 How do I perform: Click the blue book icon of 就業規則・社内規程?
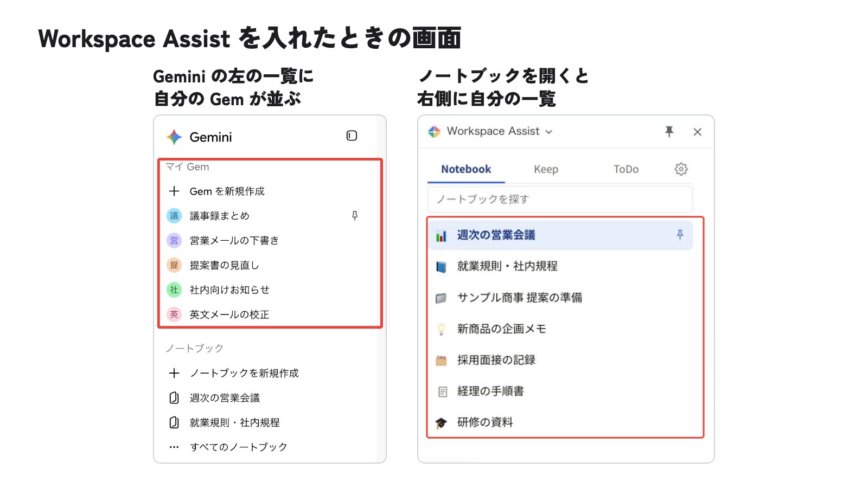point(442,267)
